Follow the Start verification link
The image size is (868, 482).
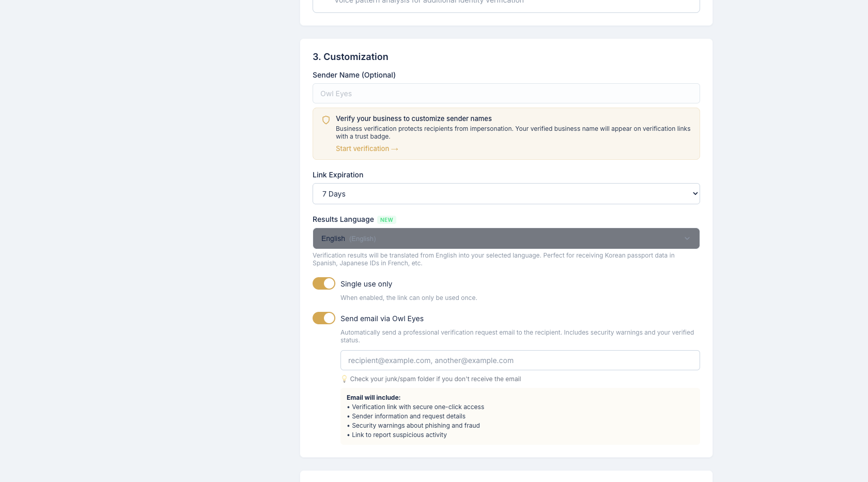click(x=363, y=149)
